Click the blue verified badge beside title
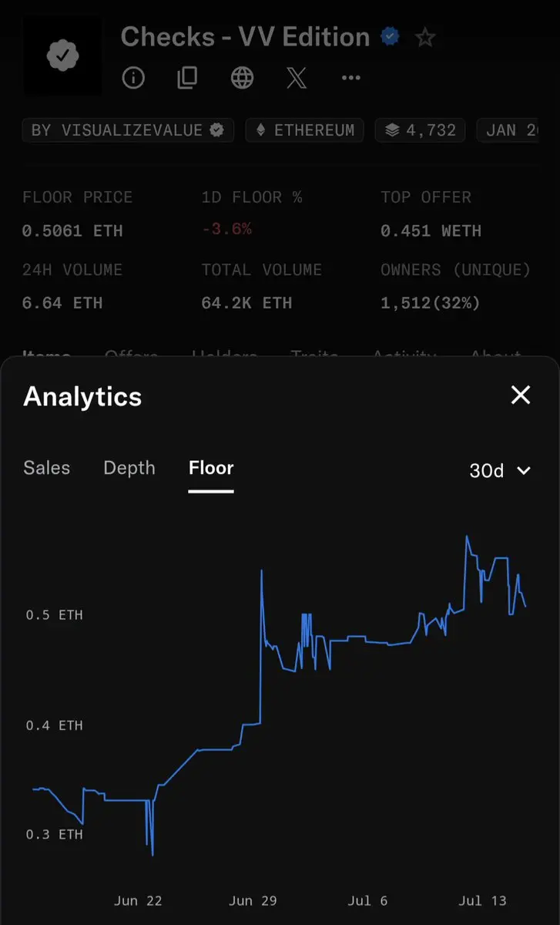The height and width of the screenshot is (925, 560). 391,37
